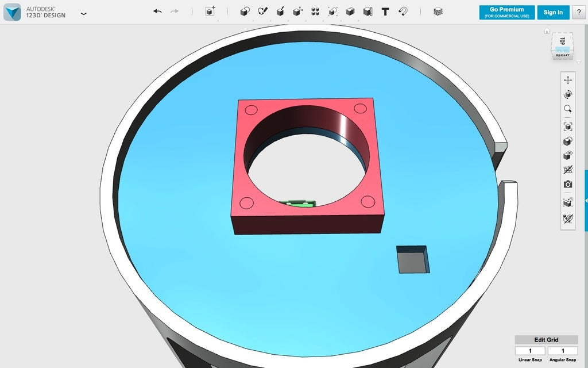This screenshot has width=588, height=368.
Task: Activate the Zoom magnifier tool
Action: [568, 109]
